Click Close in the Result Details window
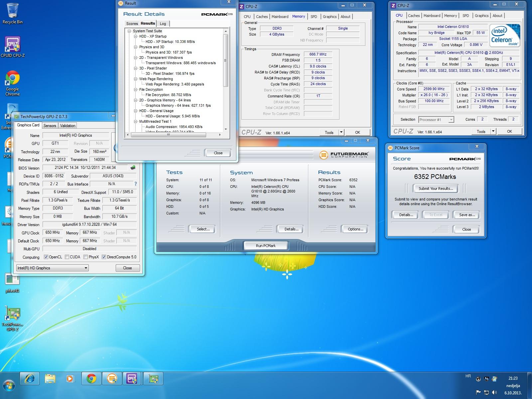 [218, 153]
